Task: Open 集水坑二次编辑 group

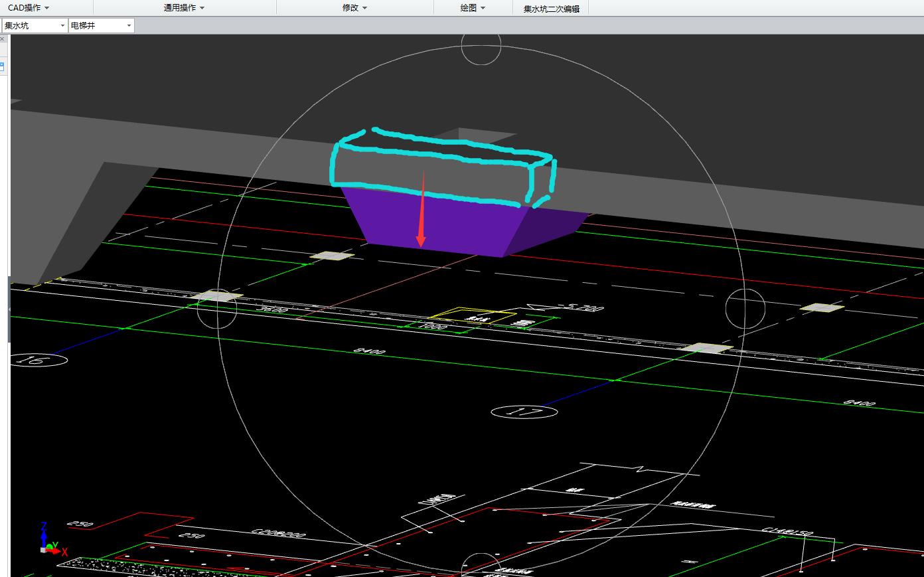Action: pyautogui.click(x=551, y=9)
